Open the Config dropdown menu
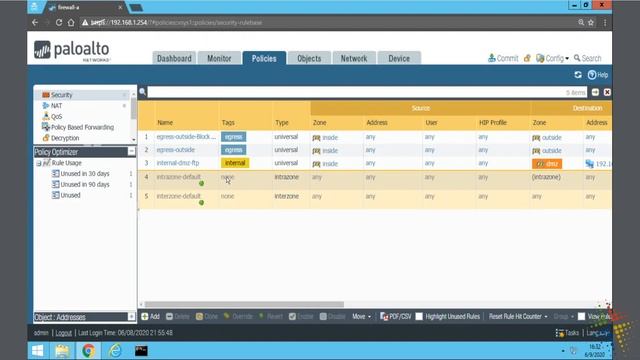This screenshot has height=360, width=640. pos(552,58)
